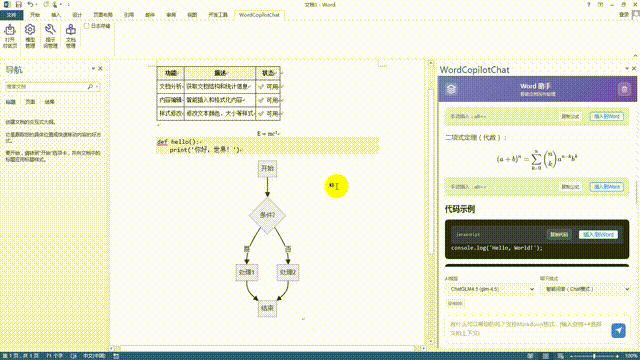This screenshot has width=640, height=360.
Task: Switch to the 引用 References ribbon tab
Action: (129, 15)
